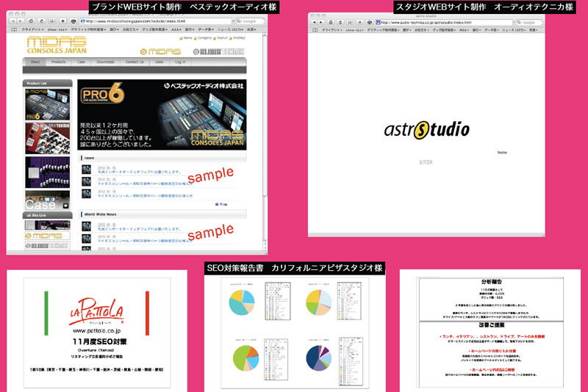Expand グッズ製作関連 bookmark folder in Midas browser
Image resolution: width=588 pixels, height=392 pixels.
pos(155,29)
